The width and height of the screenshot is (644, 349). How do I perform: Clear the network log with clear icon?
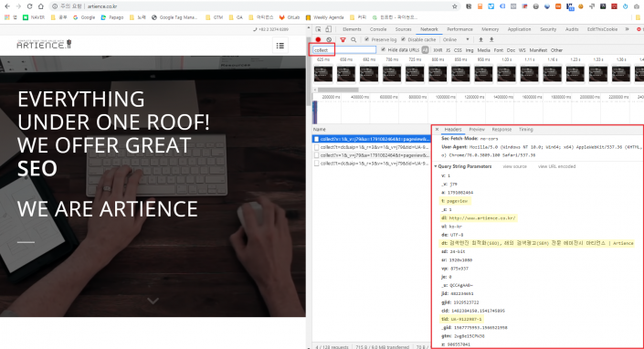329,40
